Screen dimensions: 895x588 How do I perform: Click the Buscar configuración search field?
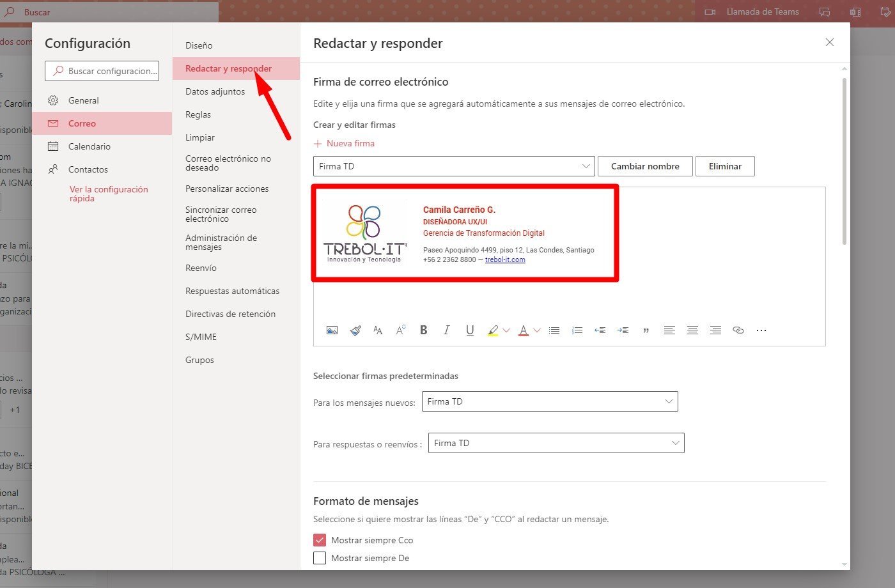[x=102, y=71]
